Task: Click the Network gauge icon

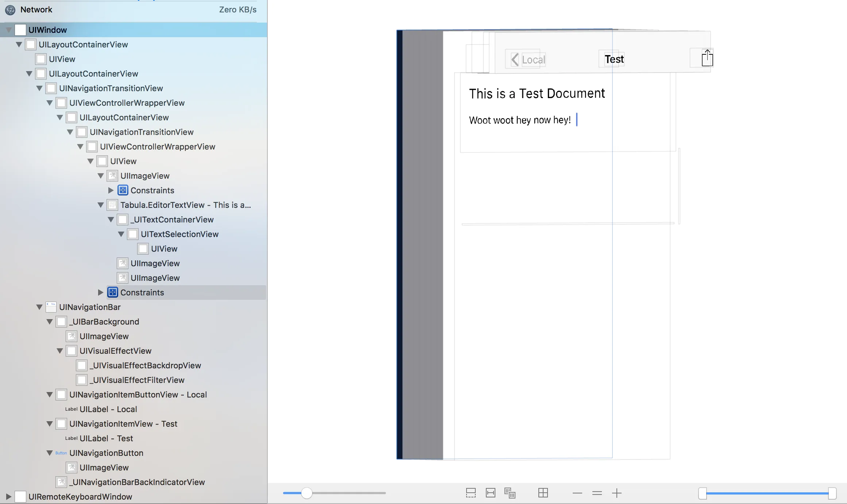Action: [10, 10]
